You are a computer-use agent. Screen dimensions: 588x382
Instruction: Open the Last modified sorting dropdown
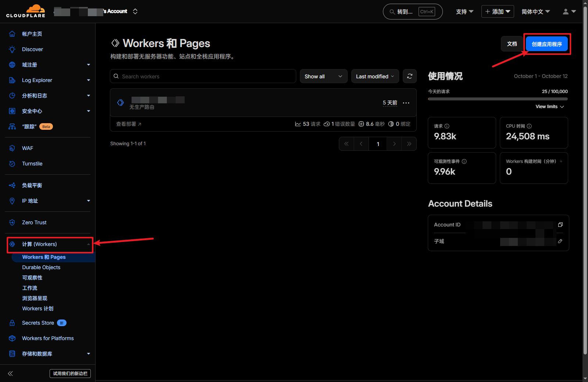[374, 76]
